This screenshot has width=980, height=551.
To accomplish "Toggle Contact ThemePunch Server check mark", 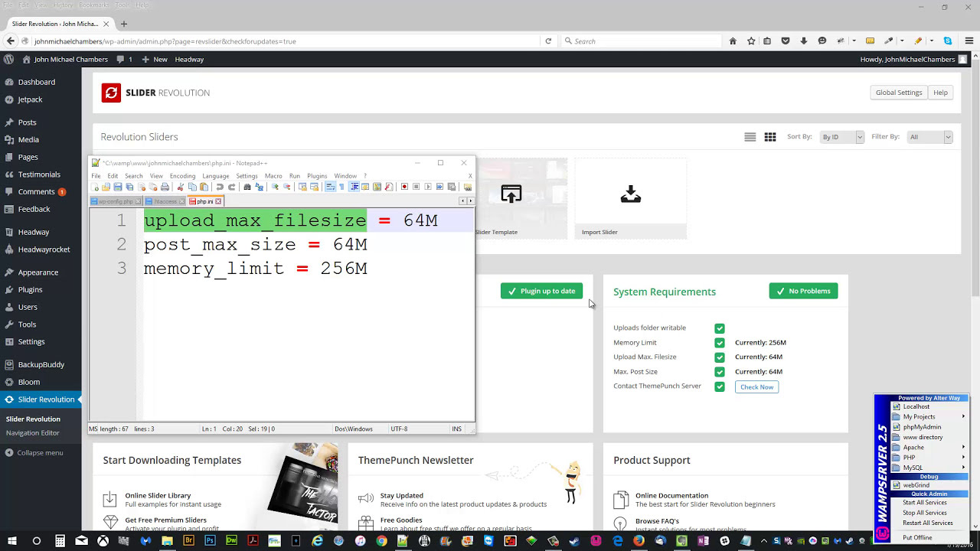I will [720, 386].
